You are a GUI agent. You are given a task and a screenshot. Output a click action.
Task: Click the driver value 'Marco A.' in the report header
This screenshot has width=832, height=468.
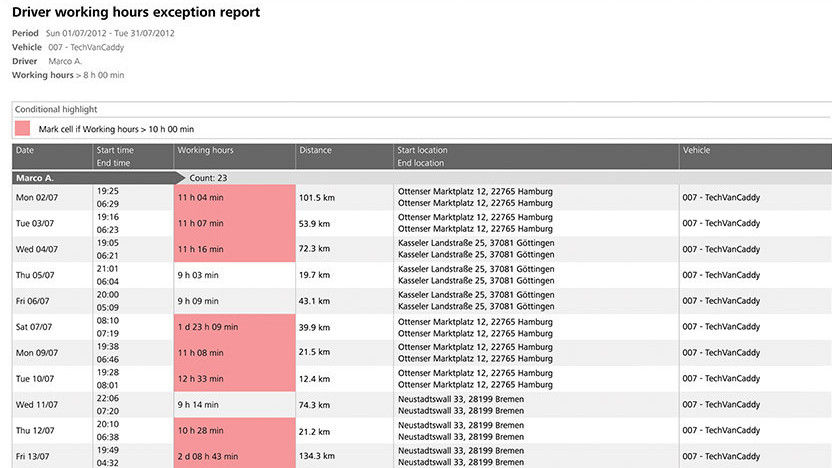65,61
